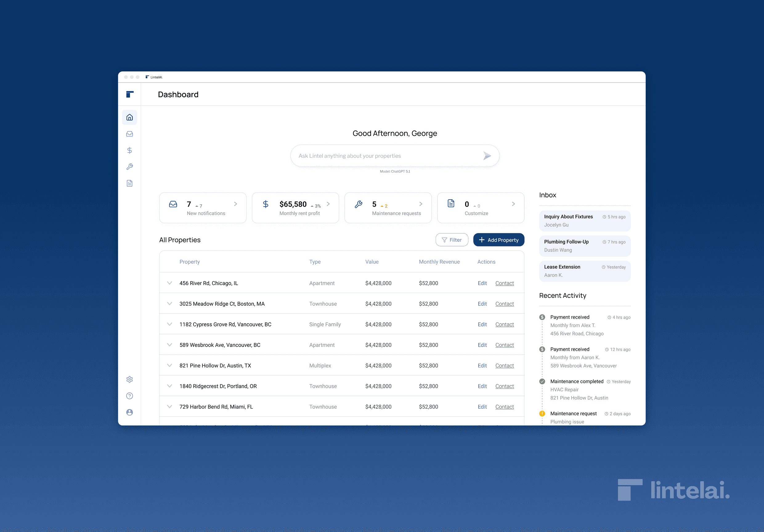764x532 pixels.
Task: Open the Maintenance requests card chevron
Action: (x=421, y=204)
